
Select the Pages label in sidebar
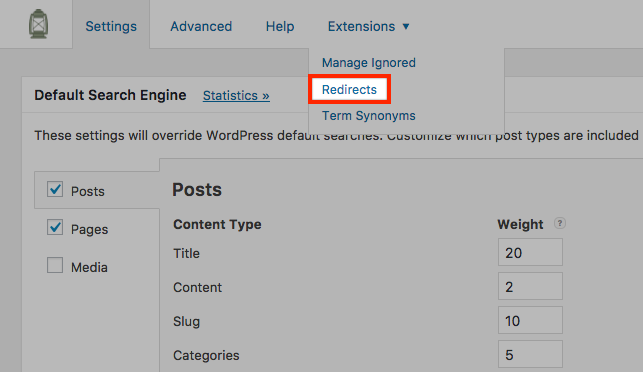point(89,229)
